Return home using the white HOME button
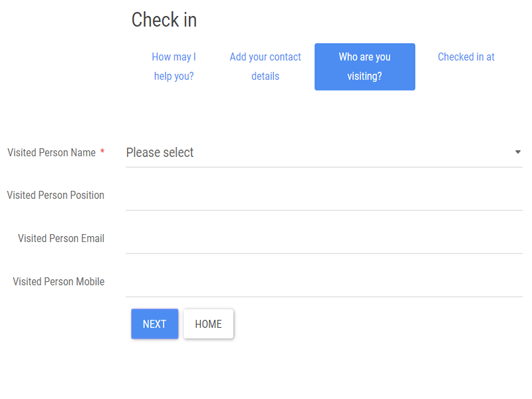Viewport: 532px width, 399px height. coord(208,324)
